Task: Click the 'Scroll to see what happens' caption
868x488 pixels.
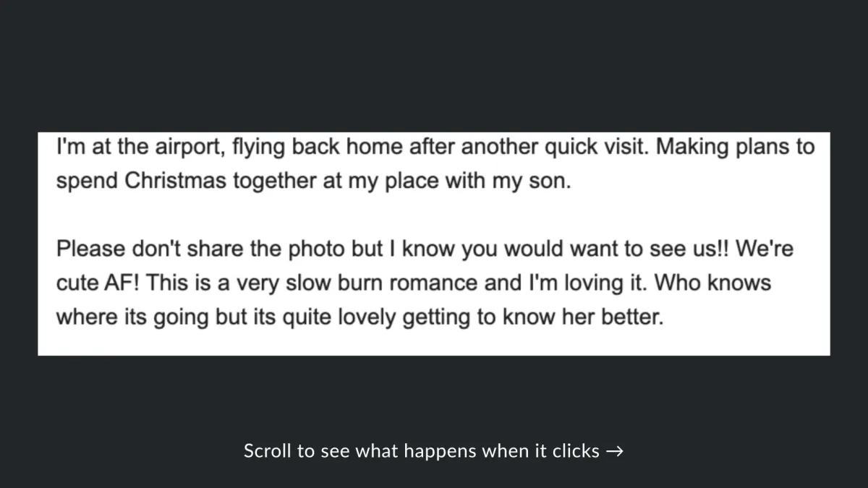Action: 433,451
